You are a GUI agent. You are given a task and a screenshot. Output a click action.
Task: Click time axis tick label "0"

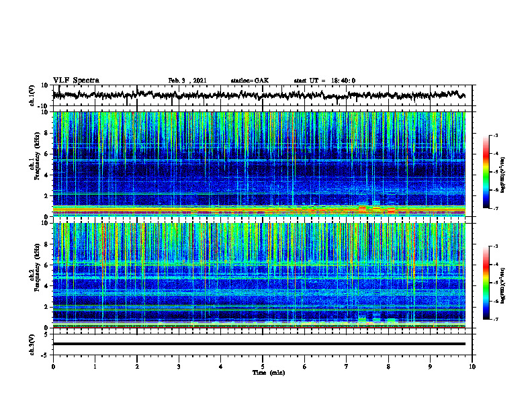pos(53,367)
